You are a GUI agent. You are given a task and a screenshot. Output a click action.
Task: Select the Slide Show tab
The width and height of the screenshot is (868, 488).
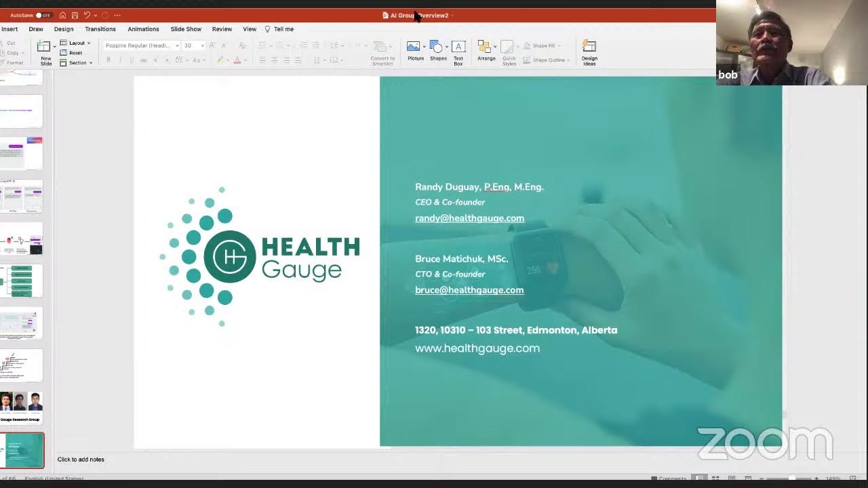(x=186, y=29)
